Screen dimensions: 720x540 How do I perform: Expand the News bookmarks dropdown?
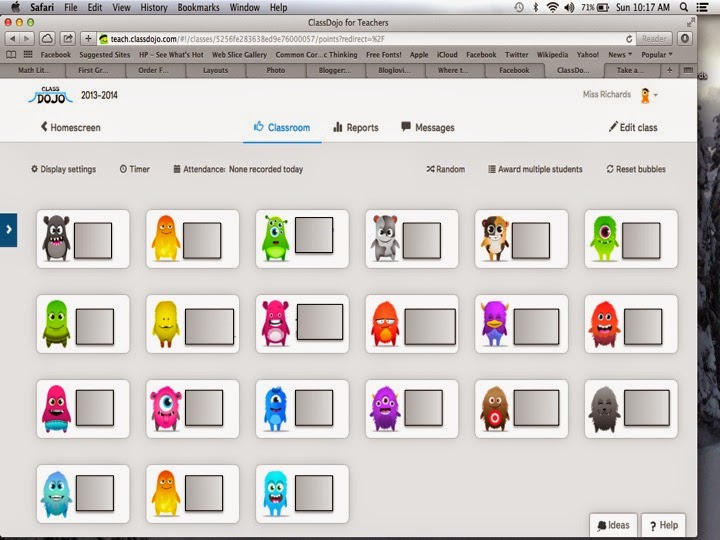(620, 55)
